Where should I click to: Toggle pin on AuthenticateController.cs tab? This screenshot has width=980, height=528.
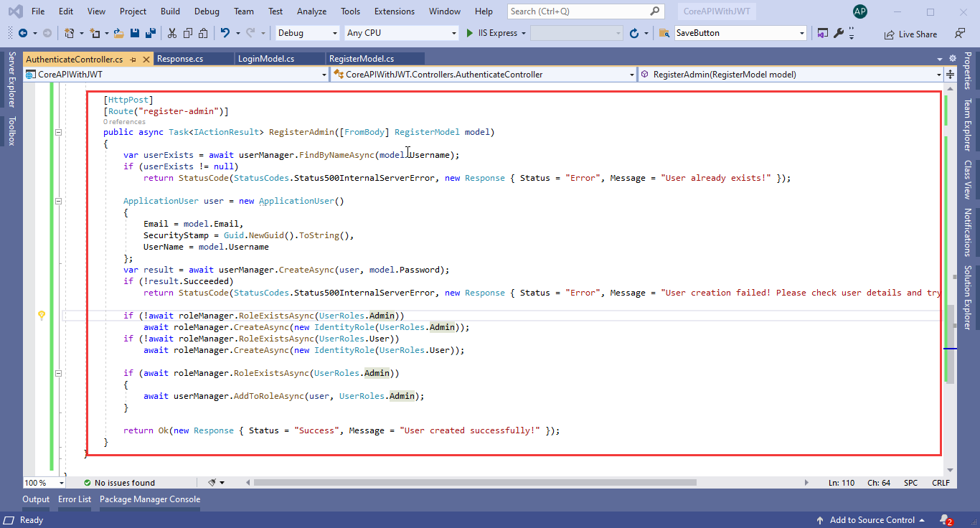[x=133, y=59]
